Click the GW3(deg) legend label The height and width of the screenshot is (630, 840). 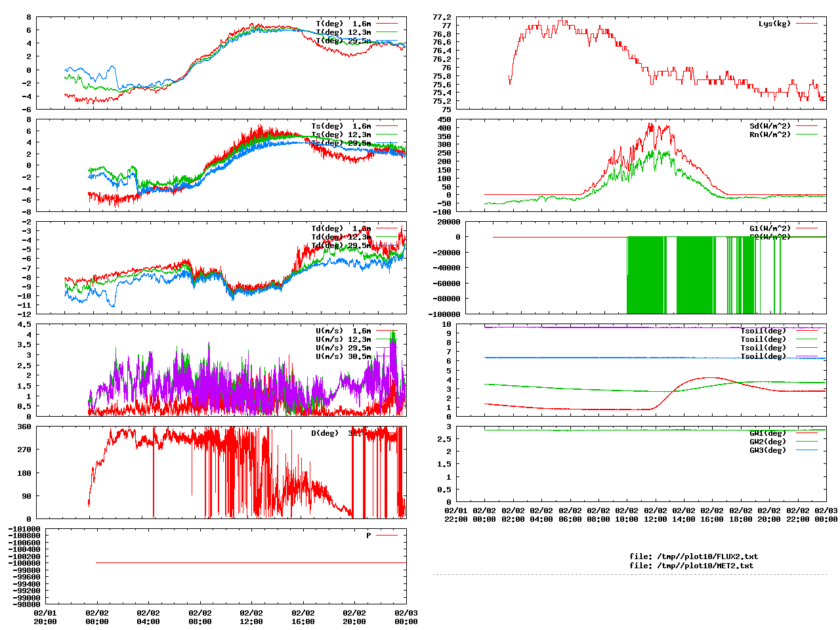[768, 450]
